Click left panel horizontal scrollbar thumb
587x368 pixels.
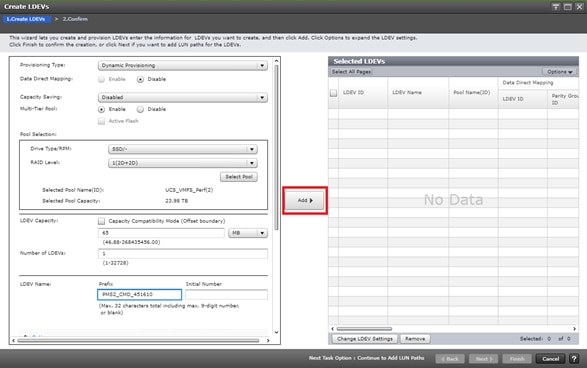(x=138, y=341)
